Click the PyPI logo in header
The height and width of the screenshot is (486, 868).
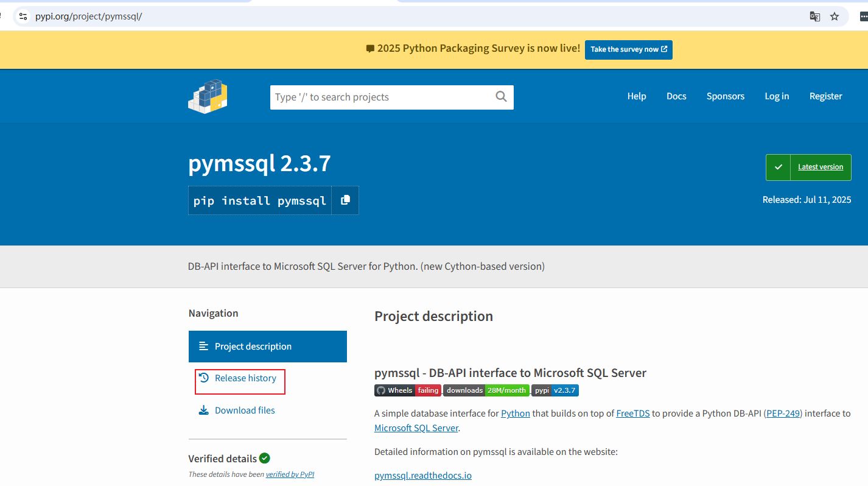coord(208,96)
